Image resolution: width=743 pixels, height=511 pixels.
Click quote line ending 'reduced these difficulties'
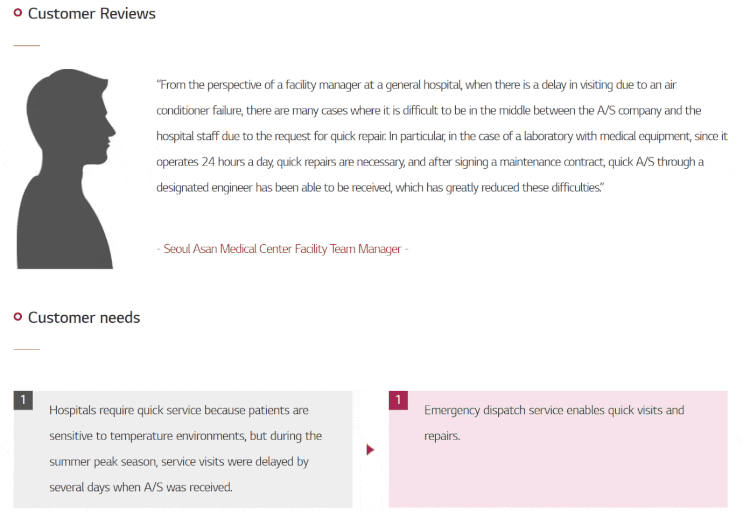380,188
